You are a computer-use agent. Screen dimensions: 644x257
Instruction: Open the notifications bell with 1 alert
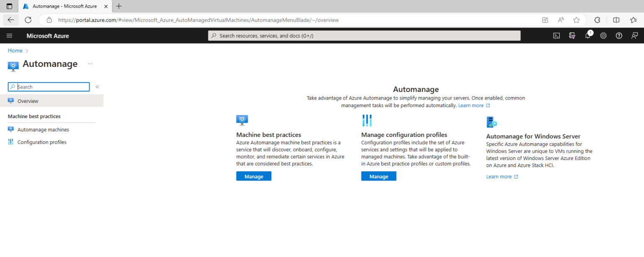pos(587,36)
